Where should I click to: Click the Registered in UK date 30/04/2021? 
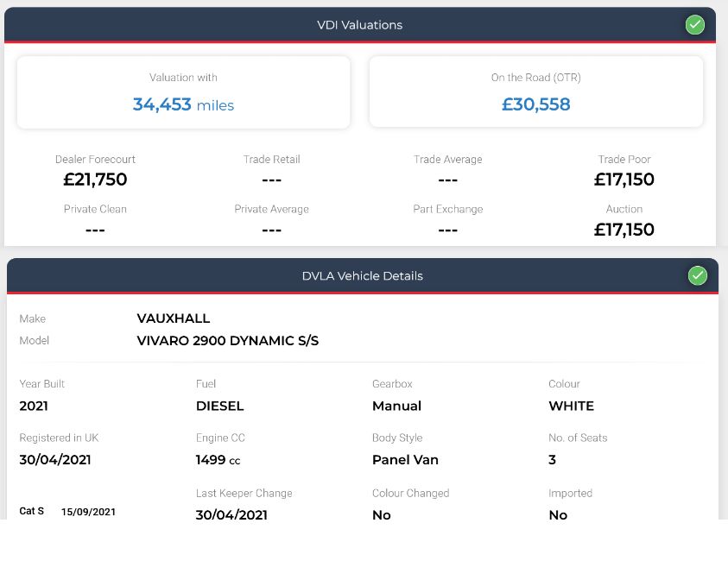click(55, 460)
